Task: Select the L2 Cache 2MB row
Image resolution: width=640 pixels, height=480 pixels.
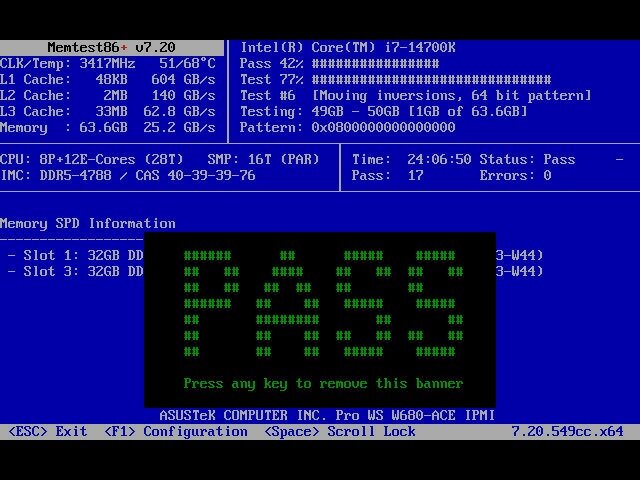Action: pyautogui.click(x=108, y=95)
